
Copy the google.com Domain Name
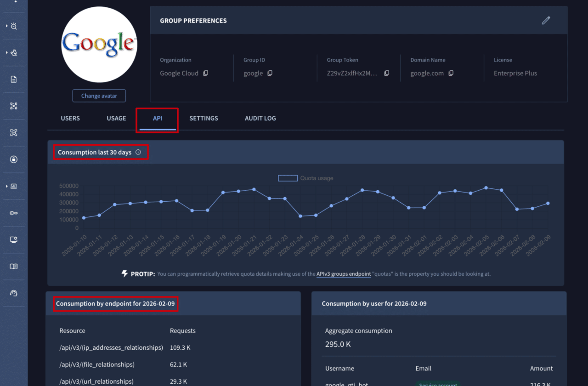point(451,73)
